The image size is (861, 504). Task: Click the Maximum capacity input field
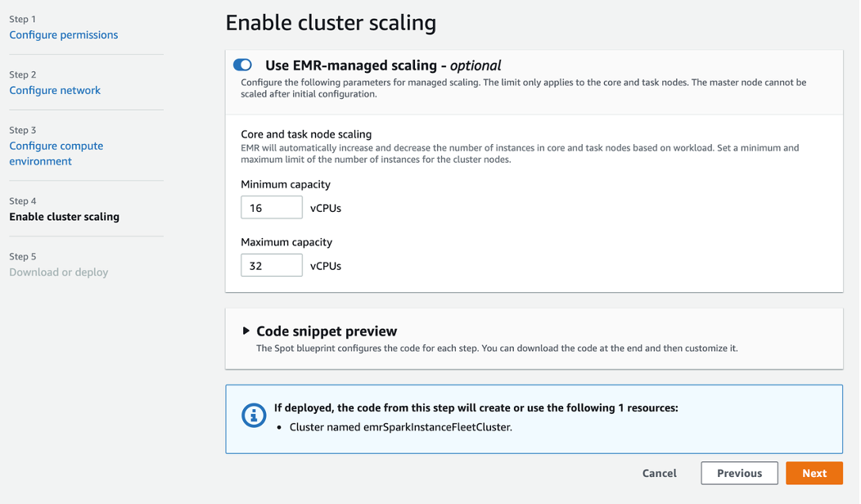tap(271, 265)
